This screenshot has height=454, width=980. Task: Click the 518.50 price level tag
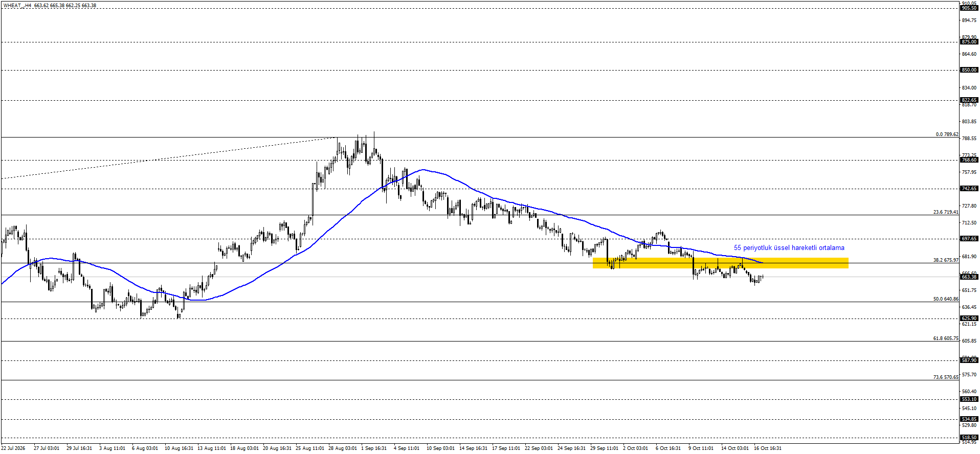pos(969,438)
